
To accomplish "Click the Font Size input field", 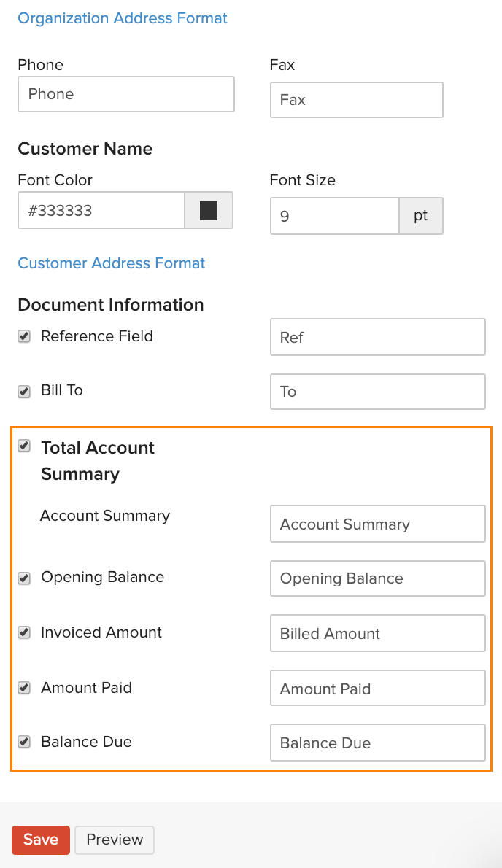I will (335, 217).
